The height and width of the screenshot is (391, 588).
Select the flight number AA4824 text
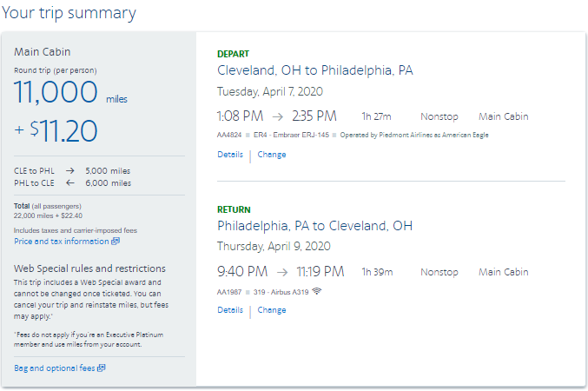point(229,135)
